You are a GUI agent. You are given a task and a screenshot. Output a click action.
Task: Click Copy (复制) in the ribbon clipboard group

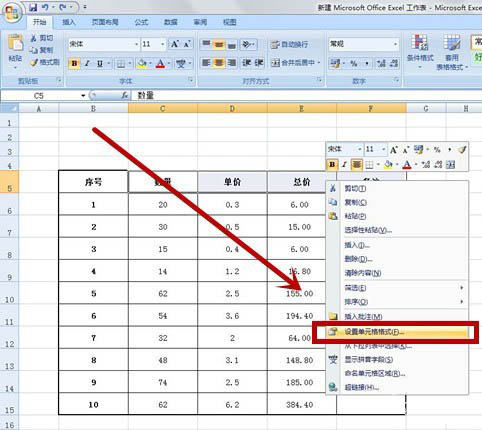(x=42, y=50)
